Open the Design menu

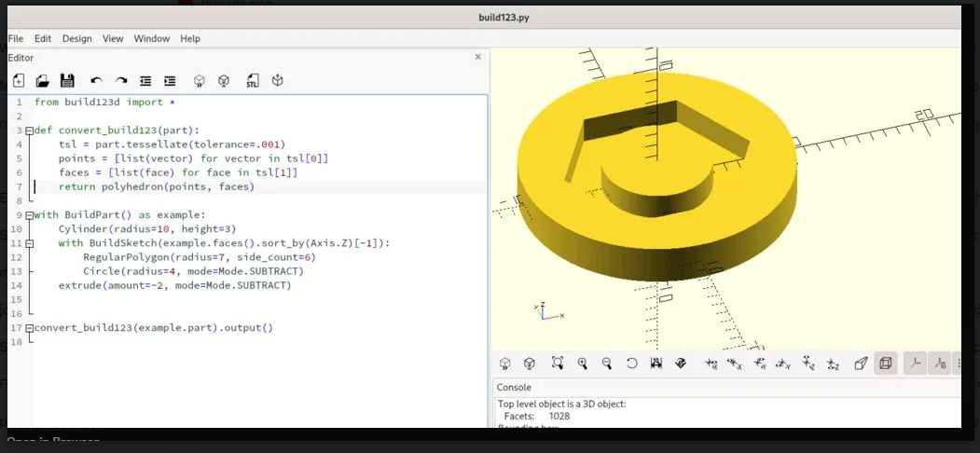tap(76, 38)
